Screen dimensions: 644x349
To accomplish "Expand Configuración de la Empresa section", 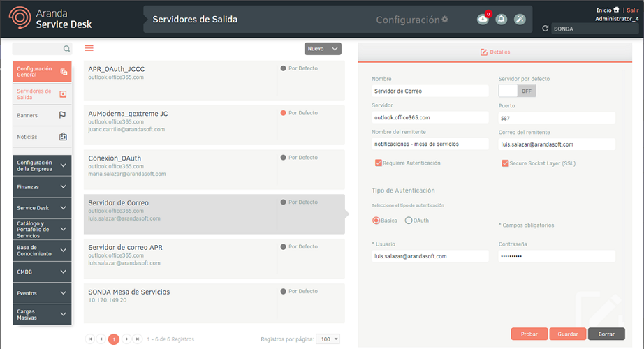I will coord(42,165).
